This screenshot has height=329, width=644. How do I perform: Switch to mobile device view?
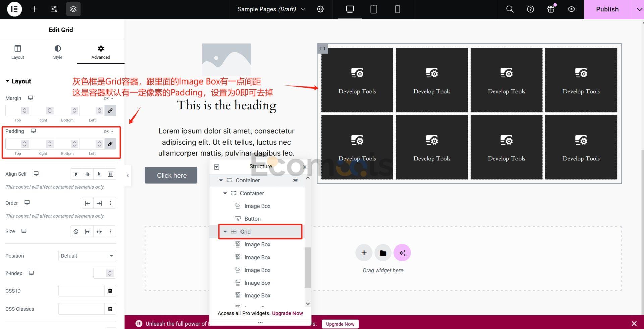(398, 9)
